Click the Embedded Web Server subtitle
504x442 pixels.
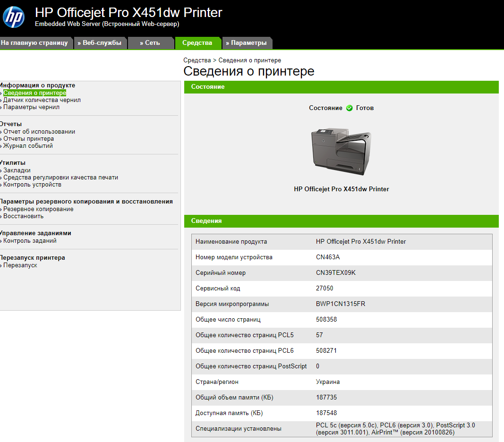pos(107,24)
